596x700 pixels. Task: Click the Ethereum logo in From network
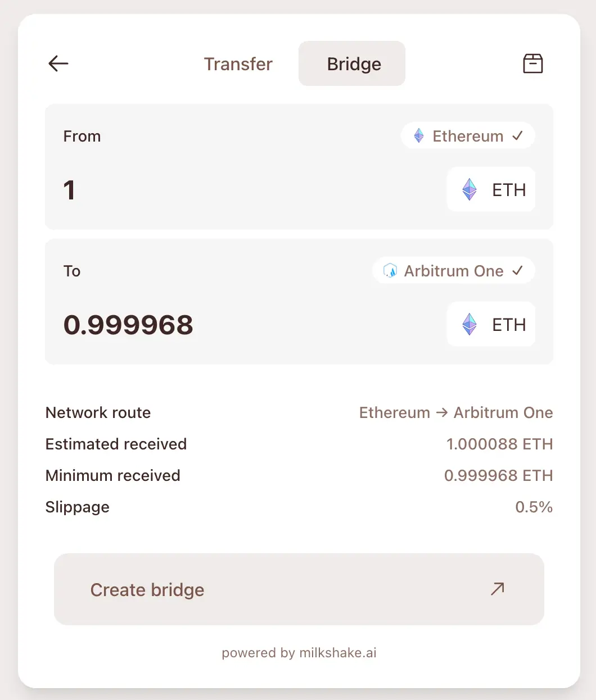(419, 136)
